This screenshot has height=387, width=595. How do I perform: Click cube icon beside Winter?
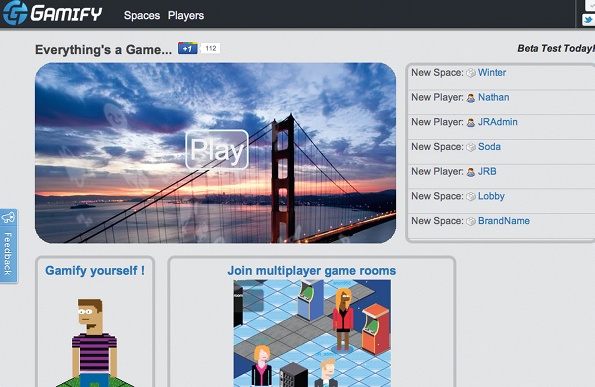pos(471,73)
